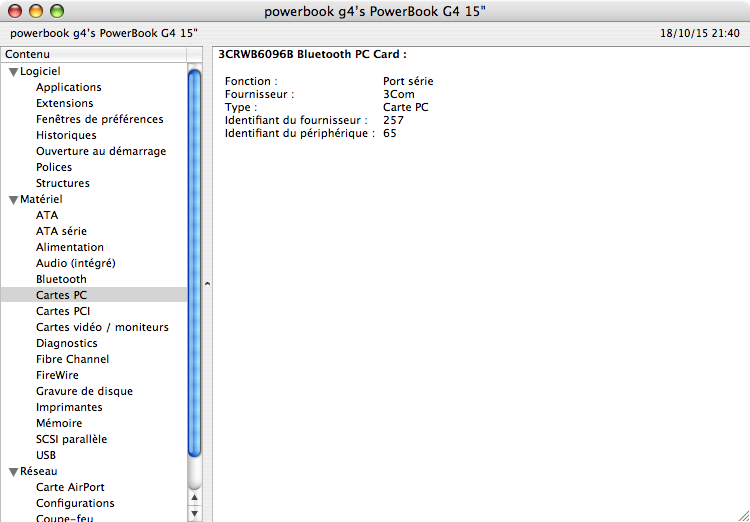The height and width of the screenshot is (522, 750).
Task: Open Gravure de disque entry
Action: pyautogui.click(x=84, y=391)
